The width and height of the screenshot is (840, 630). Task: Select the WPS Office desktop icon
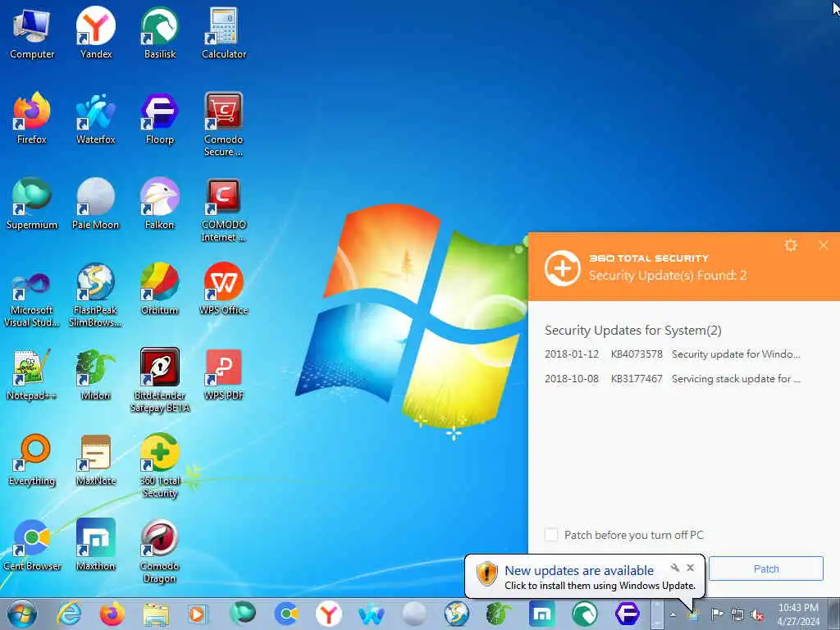point(224,289)
